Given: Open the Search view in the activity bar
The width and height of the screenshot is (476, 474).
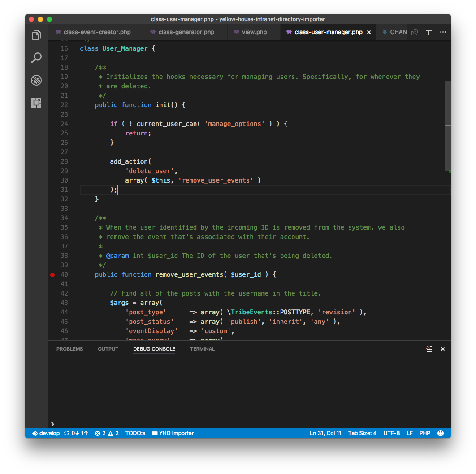Looking at the screenshot, I should coord(36,58).
